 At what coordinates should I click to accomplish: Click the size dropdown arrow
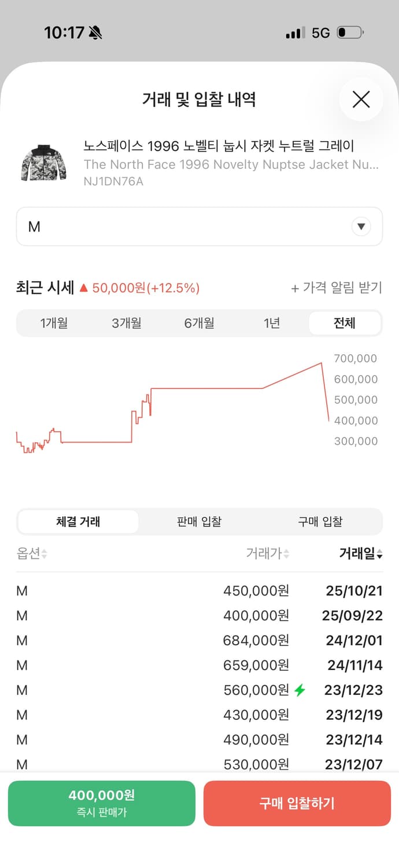(361, 226)
